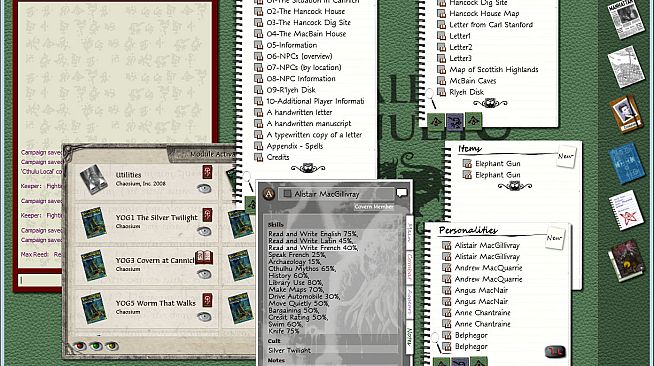Click the YOG5 Worm That Walks cover thumbnail
The width and height of the screenshot is (654, 366).
click(93, 308)
